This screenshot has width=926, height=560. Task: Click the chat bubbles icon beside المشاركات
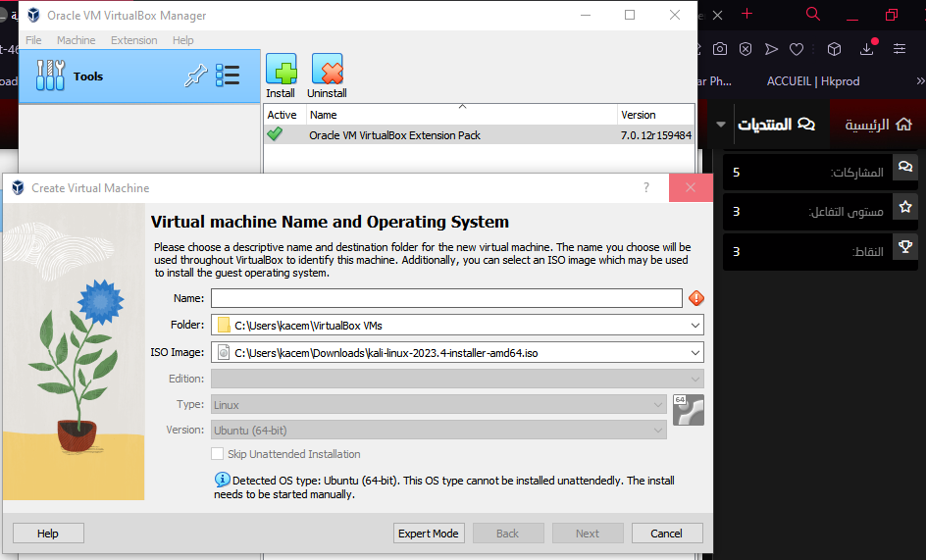905,167
